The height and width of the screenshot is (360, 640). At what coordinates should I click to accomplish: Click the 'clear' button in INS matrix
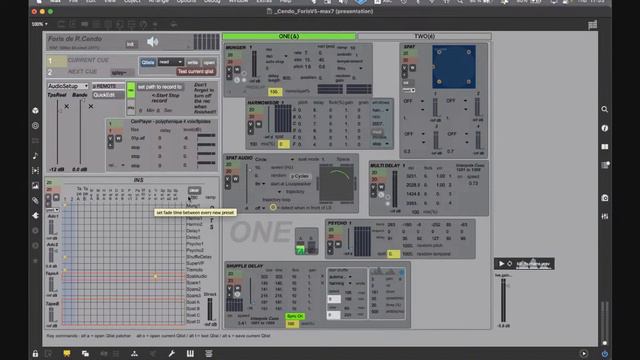194,190
